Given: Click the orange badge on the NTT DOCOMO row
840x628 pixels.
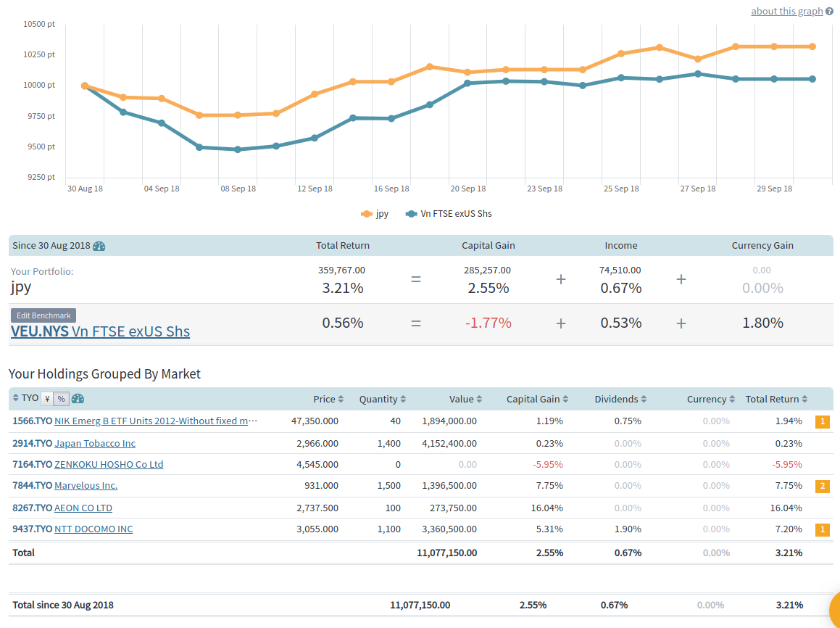Looking at the screenshot, I should [x=823, y=529].
